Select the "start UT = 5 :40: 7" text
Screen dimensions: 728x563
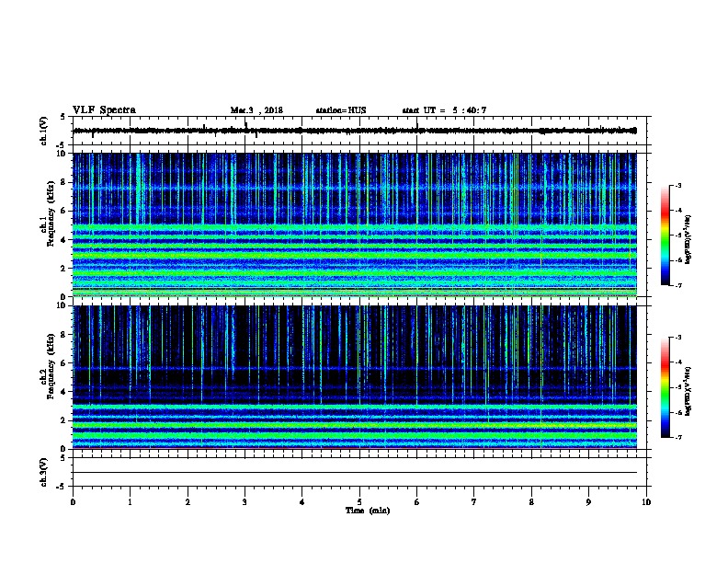(444, 110)
